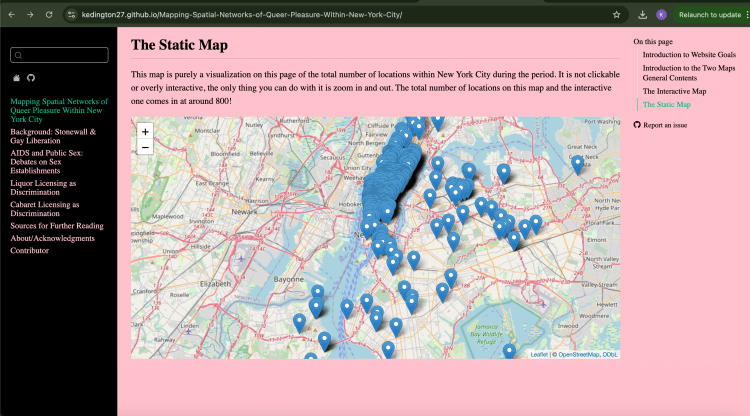Open the GitHub icon in the sidebar
The image size is (750, 416).
[31, 78]
